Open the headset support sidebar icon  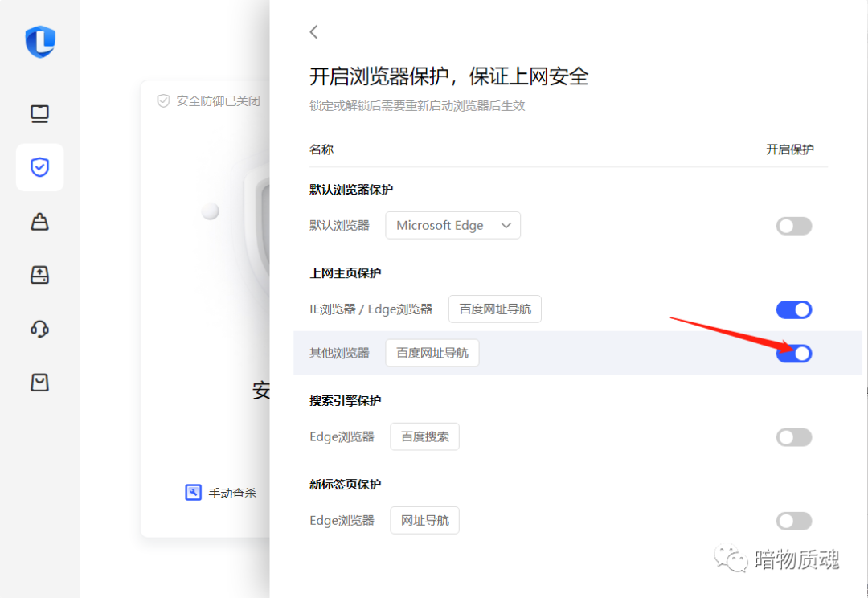[x=40, y=329]
